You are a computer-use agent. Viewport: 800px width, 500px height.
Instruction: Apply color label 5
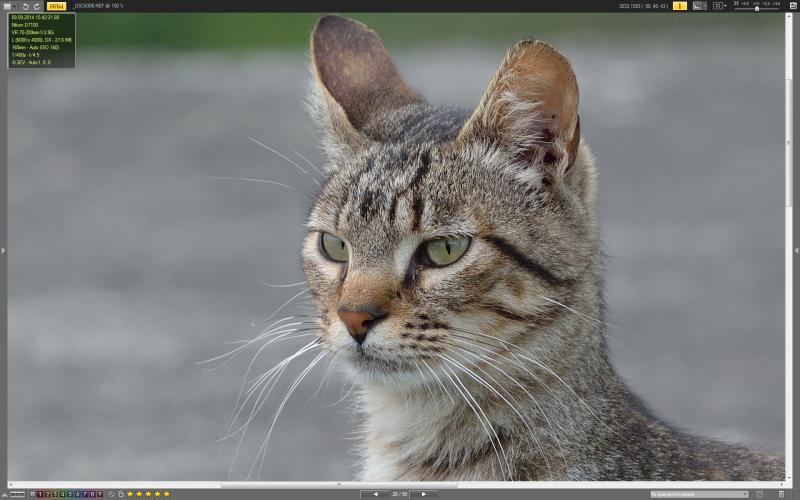pos(70,494)
